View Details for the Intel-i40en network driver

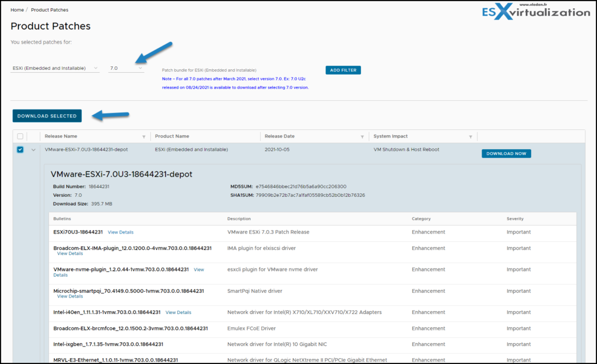[178, 312]
